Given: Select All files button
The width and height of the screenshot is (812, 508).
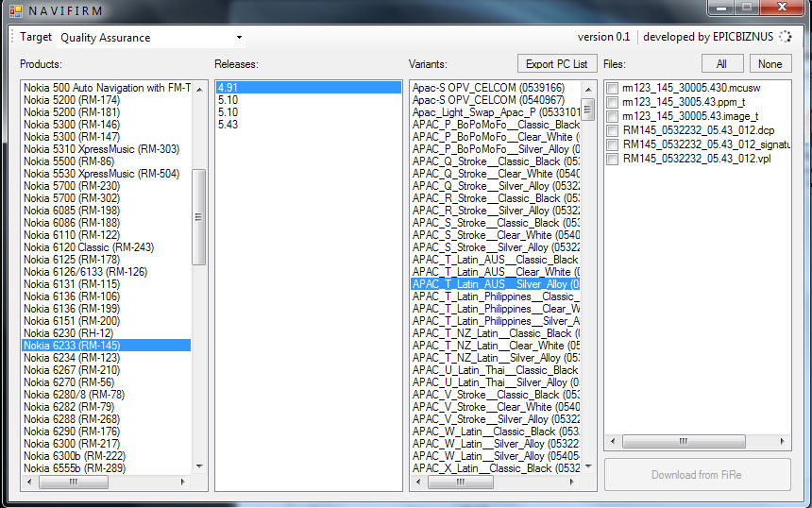Looking at the screenshot, I should pos(722,63).
